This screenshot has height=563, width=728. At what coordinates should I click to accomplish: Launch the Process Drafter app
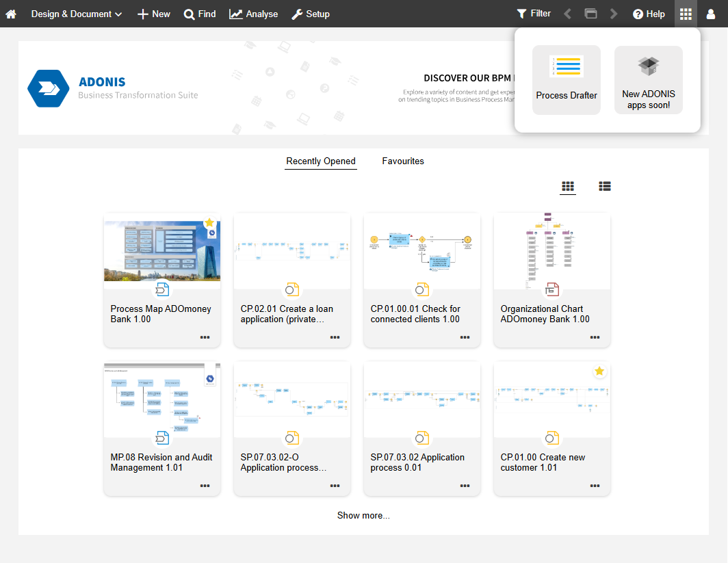click(x=566, y=79)
